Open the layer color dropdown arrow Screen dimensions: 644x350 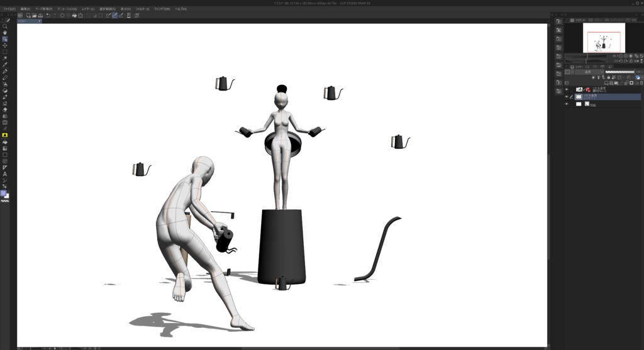tap(642, 77)
